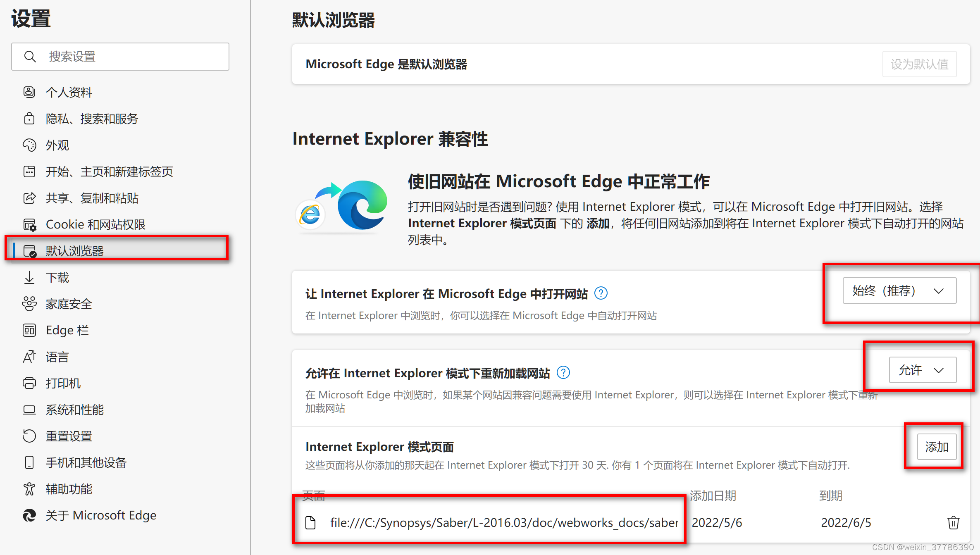Click the printer icon
Image resolution: width=980 pixels, height=555 pixels.
tap(29, 383)
